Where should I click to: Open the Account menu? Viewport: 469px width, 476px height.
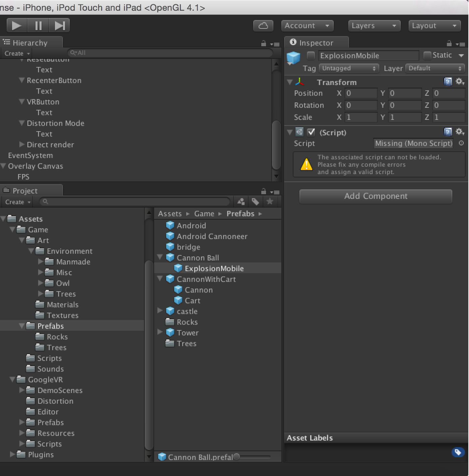tap(307, 25)
